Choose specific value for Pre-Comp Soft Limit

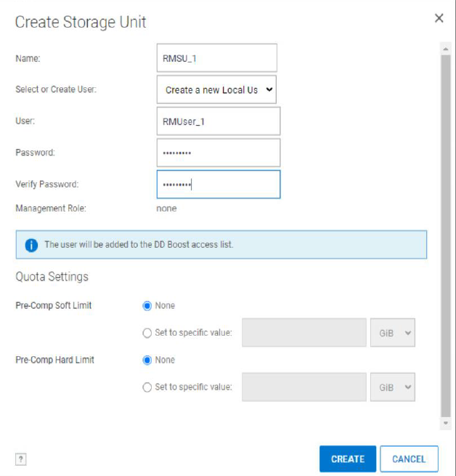(x=147, y=333)
